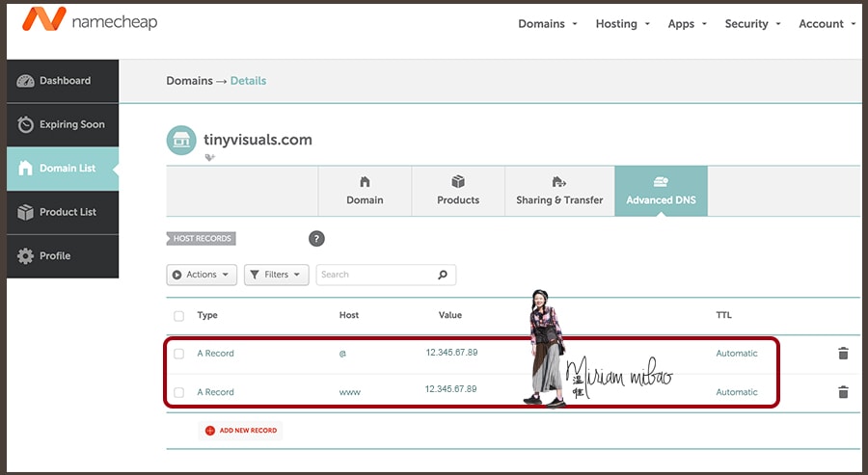Expand the Apps top menu
The width and height of the screenshot is (868, 475).
click(687, 24)
